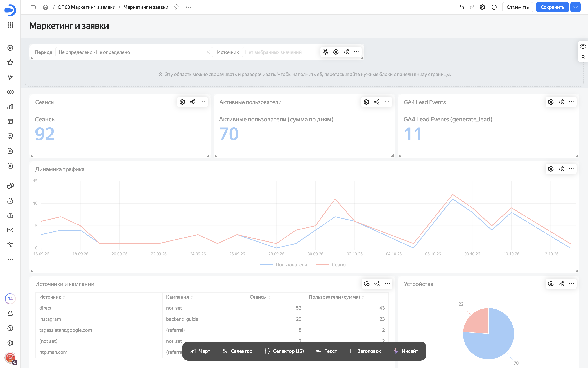Open the compass navigation icon in sidebar

(x=10, y=48)
